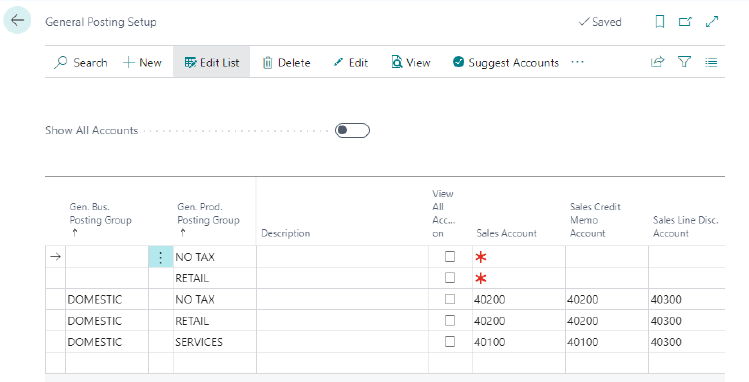Toggle Edit List mode
749x382 pixels.
tap(212, 63)
